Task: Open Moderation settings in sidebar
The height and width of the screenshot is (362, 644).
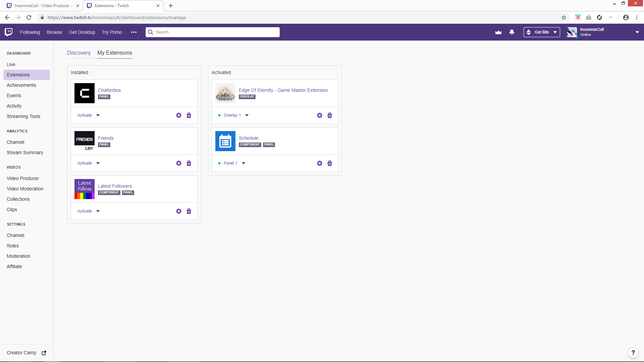Action: pos(18,256)
